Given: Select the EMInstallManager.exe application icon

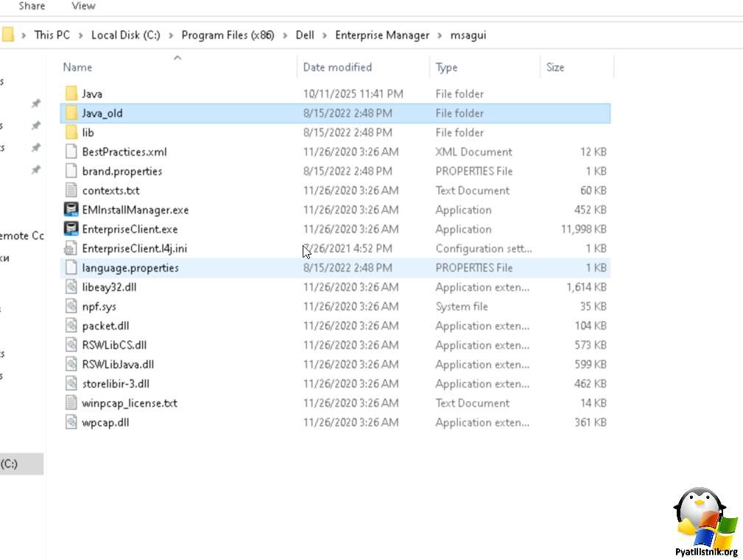Looking at the screenshot, I should [x=71, y=210].
